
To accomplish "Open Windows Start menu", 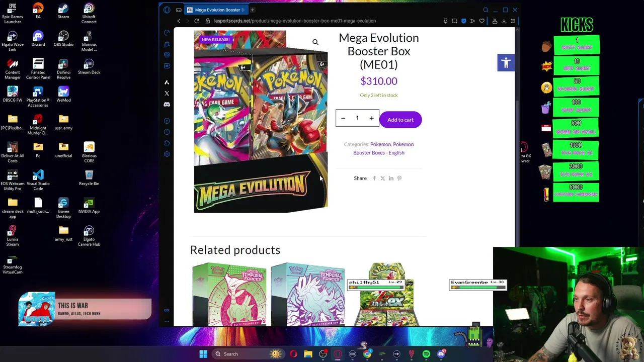I will (x=203, y=354).
